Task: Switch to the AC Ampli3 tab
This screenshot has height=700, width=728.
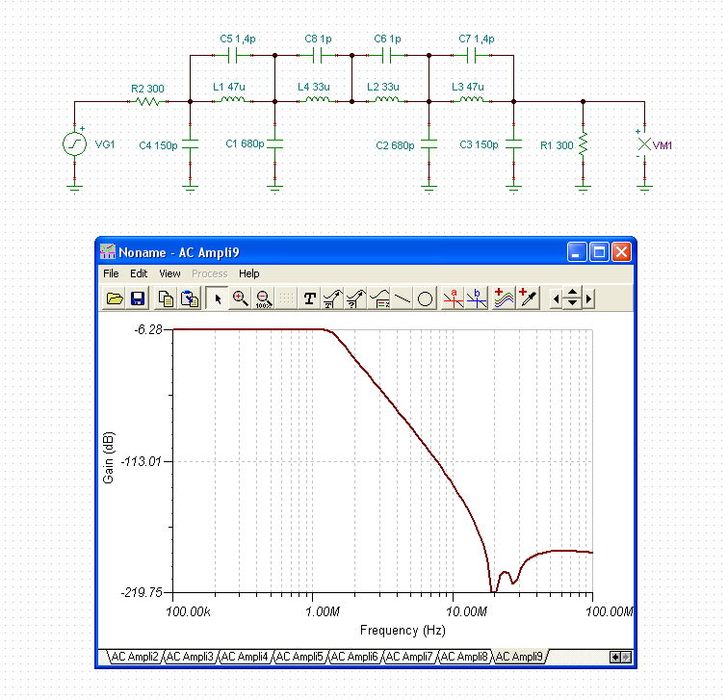Action: 190,657
